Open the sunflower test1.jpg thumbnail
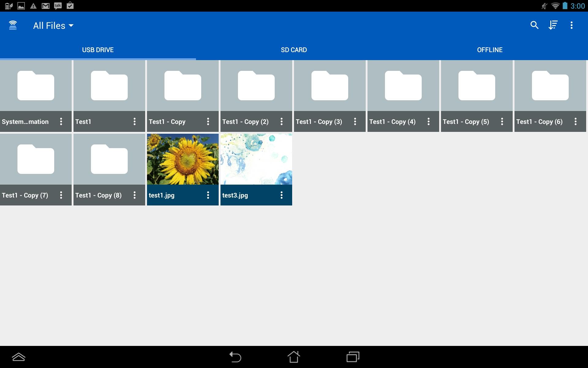This screenshot has height=368, width=588. click(183, 159)
